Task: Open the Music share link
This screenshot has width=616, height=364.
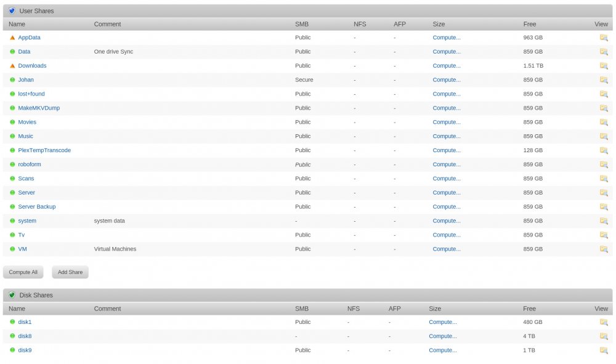Action: coord(25,136)
